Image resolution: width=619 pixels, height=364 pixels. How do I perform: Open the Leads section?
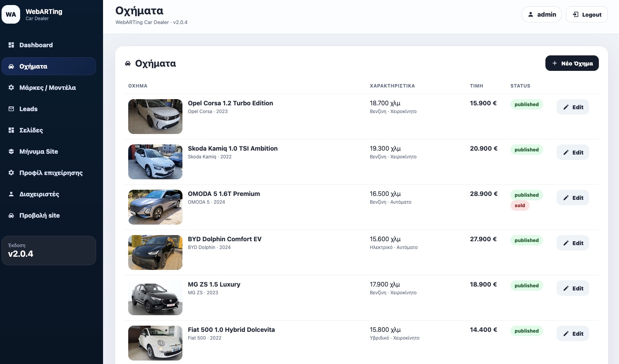pyautogui.click(x=49, y=109)
